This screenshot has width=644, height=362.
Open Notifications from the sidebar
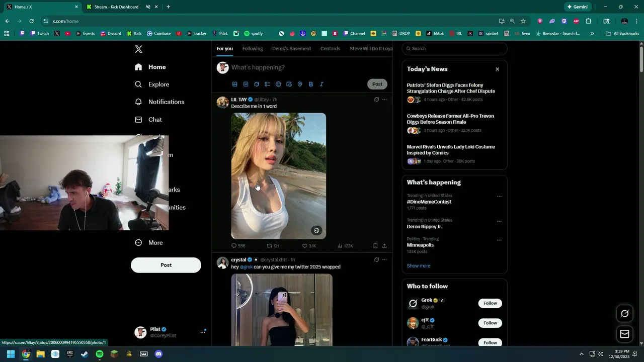(159, 102)
